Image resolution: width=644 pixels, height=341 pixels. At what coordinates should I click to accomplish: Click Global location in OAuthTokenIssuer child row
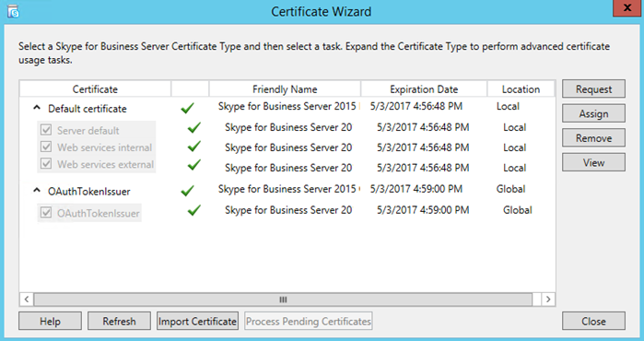coord(518,210)
